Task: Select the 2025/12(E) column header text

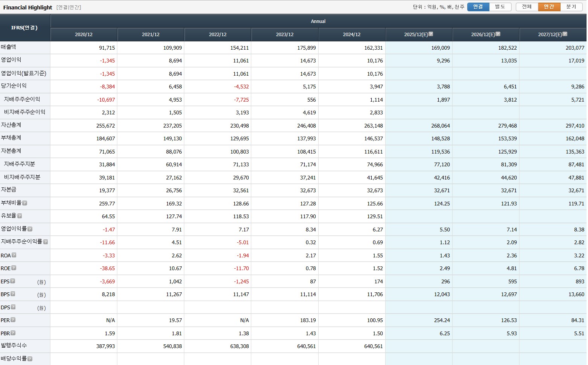Action: 416,34
